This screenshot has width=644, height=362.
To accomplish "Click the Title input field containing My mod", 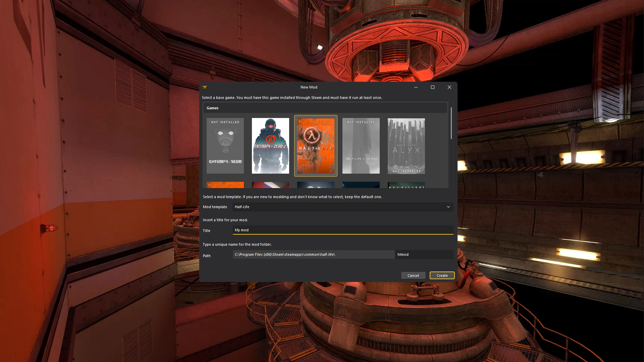I will pos(342,230).
